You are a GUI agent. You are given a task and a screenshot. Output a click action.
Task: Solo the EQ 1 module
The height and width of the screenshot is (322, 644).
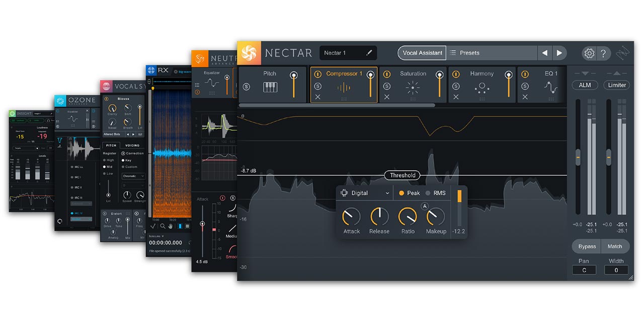tap(525, 86)
